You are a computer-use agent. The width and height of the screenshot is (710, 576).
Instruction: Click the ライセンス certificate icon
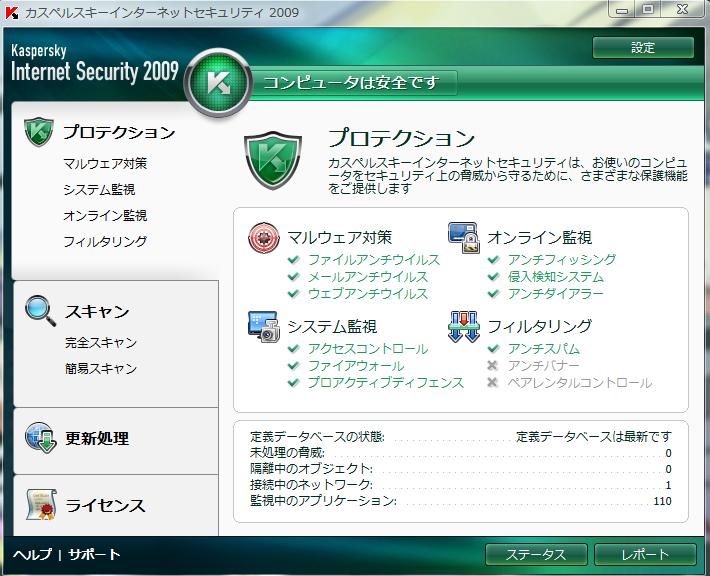tap(41, 504)
